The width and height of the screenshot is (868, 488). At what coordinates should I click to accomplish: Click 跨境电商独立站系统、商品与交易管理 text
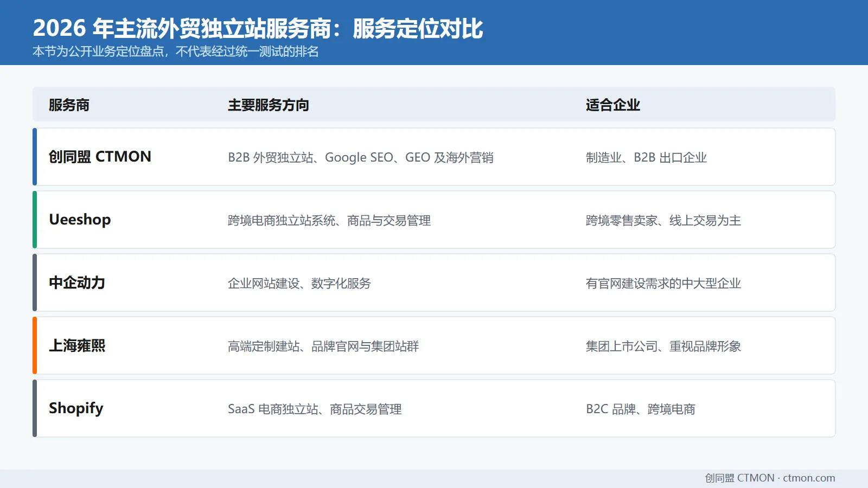pos(329,221)
